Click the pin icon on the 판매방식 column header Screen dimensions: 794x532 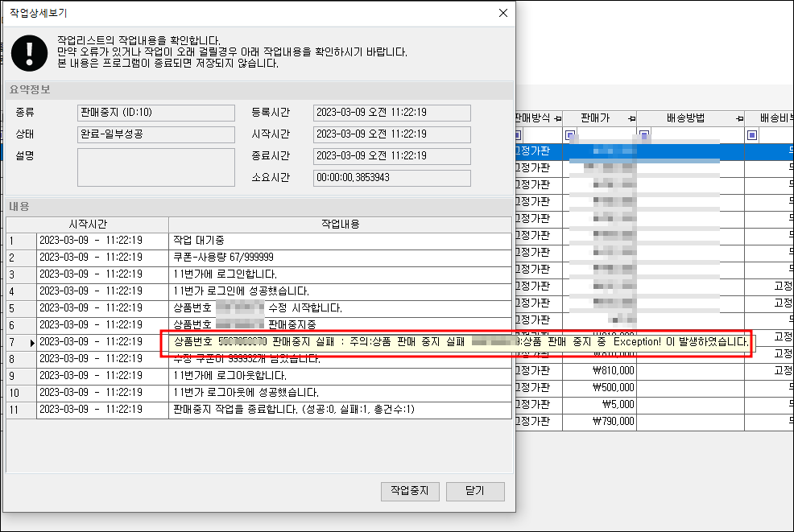(x=557, y=118)
